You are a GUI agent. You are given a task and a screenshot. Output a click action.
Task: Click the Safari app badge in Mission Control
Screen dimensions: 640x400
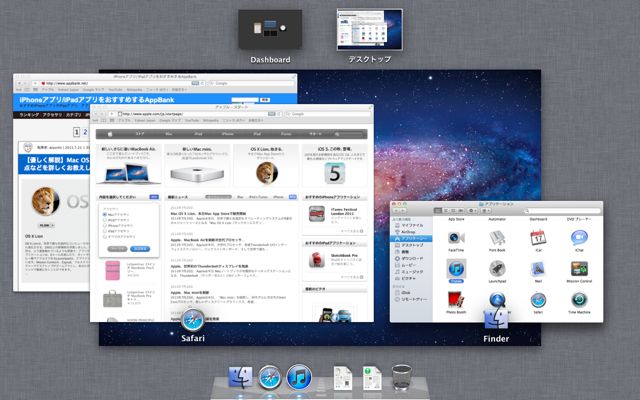point(193,320)
